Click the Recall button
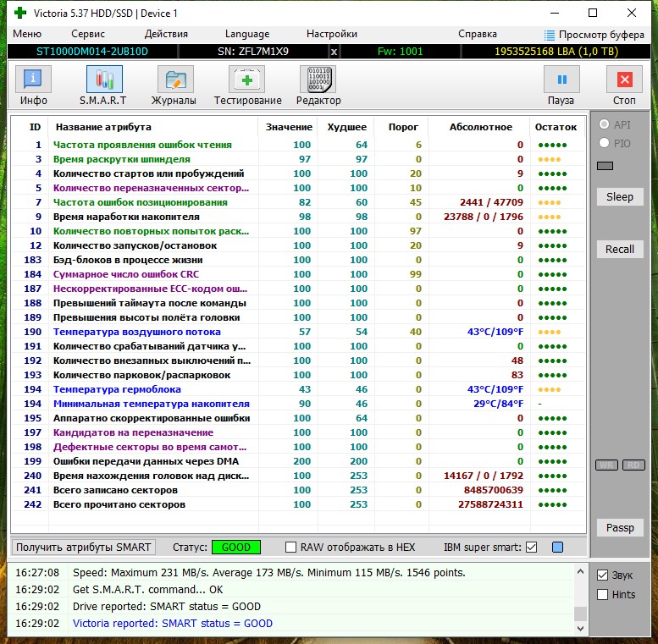 tap(620, 249)
